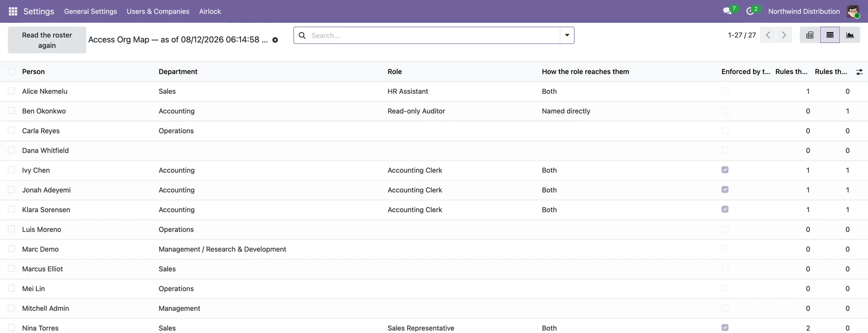This screenshot has height=333, width=868.
Task: Click Access Org Map breadcrumb title
Action: 178,40
